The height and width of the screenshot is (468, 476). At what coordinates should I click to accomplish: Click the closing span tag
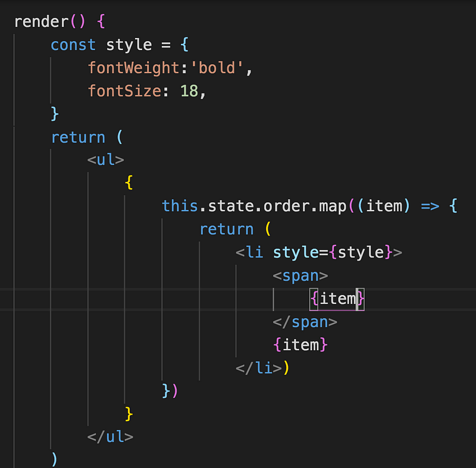tap(305, 322)
